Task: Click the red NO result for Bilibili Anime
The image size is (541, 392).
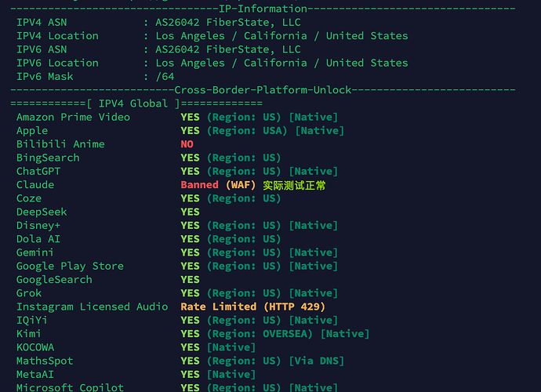Action: [x=187, y=144]
